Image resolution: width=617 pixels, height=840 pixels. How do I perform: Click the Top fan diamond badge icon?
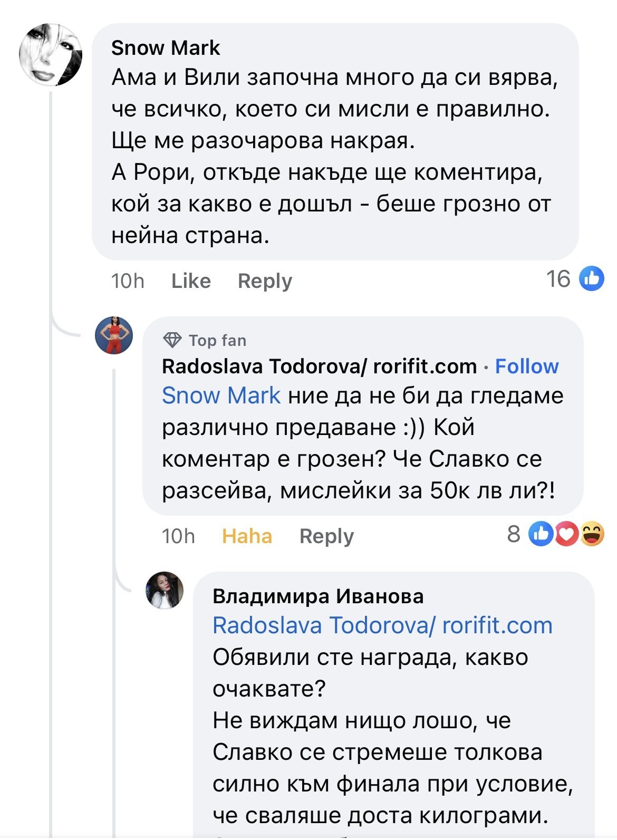click(172, 340)
